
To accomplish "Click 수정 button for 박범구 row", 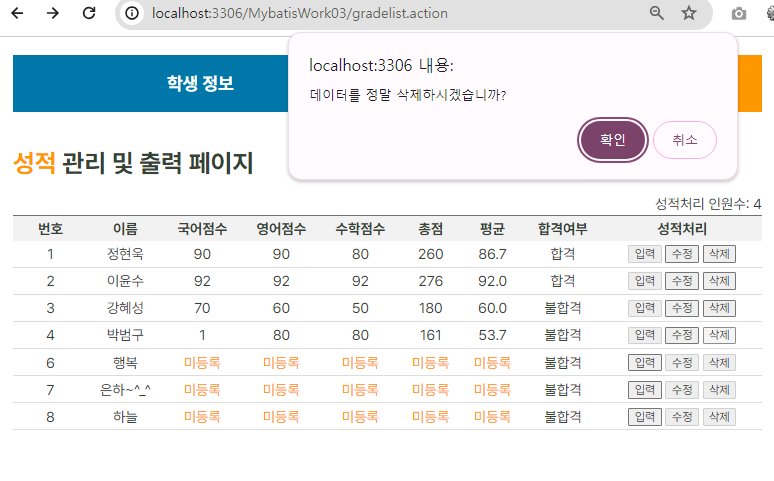I will 682,335.
